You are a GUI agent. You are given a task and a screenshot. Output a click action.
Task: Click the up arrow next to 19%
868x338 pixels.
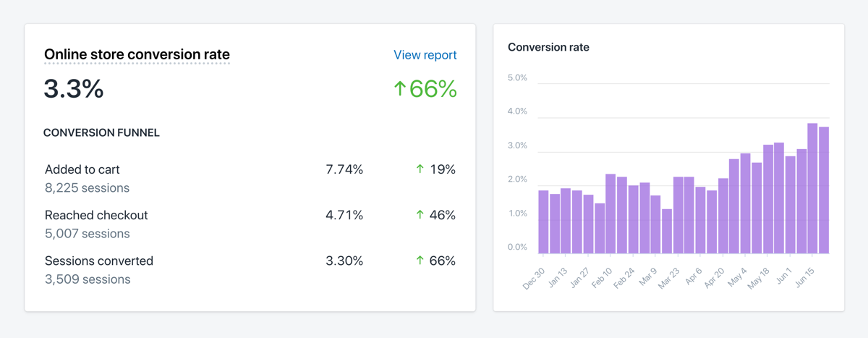click(x=420, y=169)
